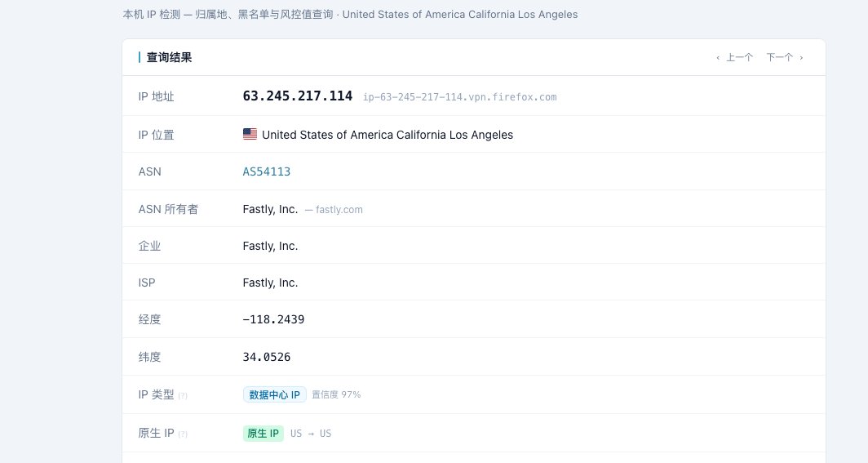Select hostname ip-63-245-217-114.vpn.firefox.com
The image size is (868, 463).
459,97
